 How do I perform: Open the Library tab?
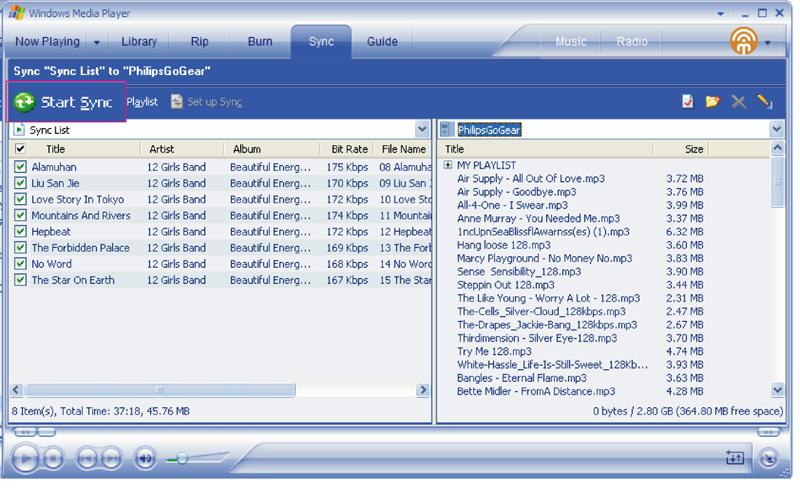point(139,41)
